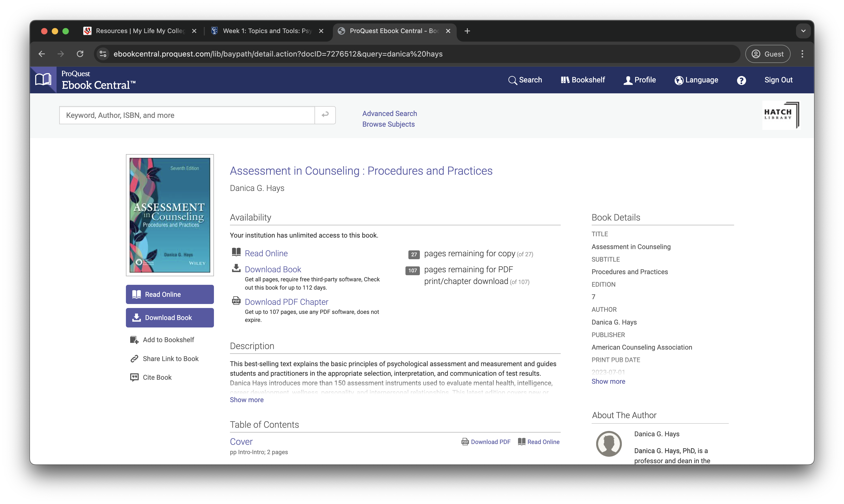Switch to the Week 1 Topics and Tools tab
This screenshot has height=504, width=844.
[x=267, y=31]
